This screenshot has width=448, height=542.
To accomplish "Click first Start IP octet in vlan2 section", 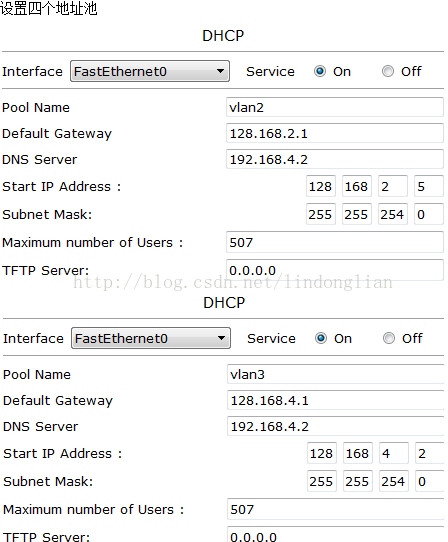I will [321, 186].
